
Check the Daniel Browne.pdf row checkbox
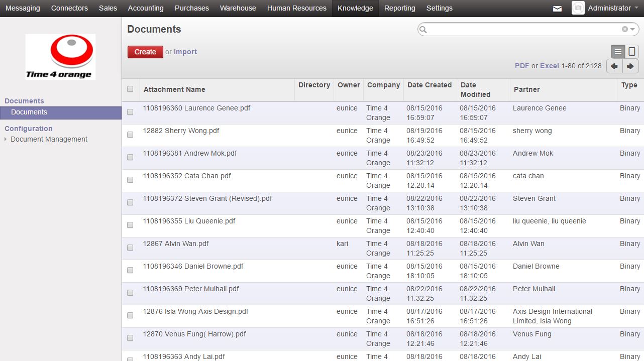tap(130, 270)
